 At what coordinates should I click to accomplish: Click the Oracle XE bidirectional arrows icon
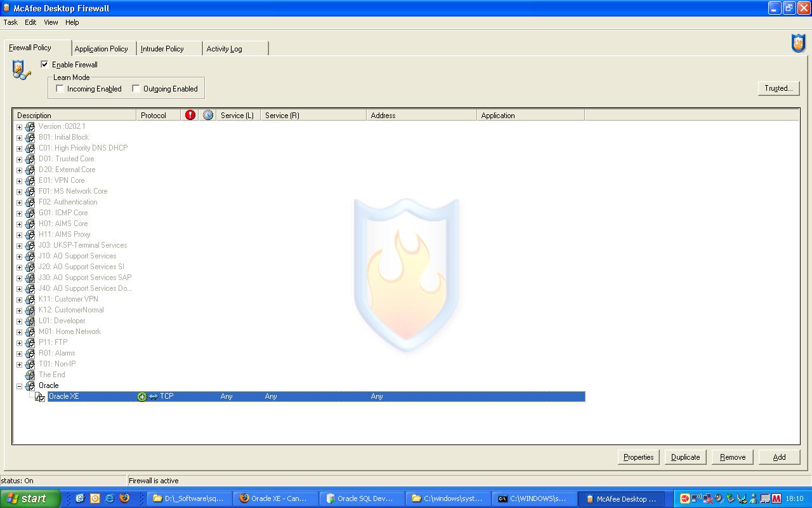(x=153, y=396)
